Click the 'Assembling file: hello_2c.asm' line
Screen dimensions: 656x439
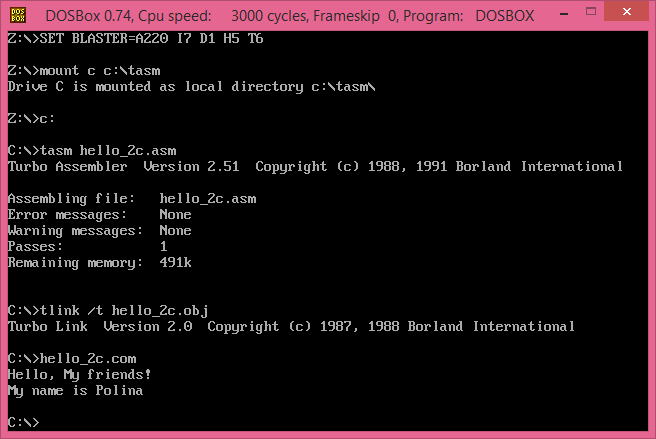(132, 199)
